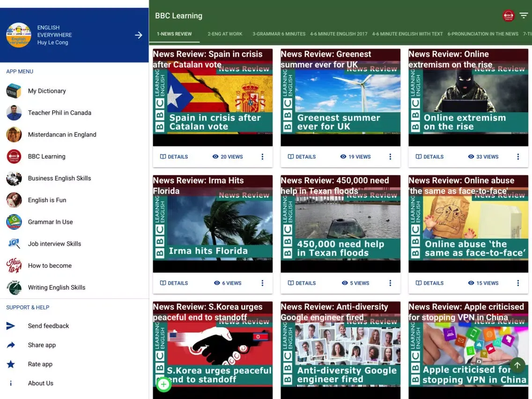Open the filter icon in top bar

point(524,15)
